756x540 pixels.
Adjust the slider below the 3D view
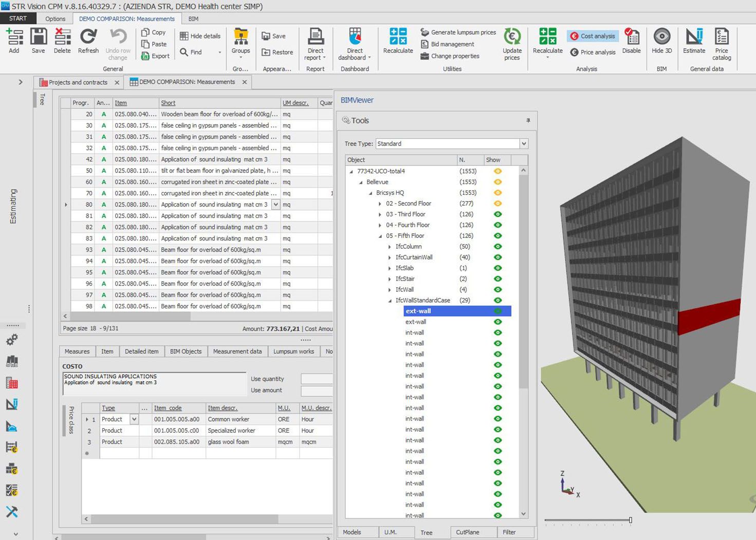point(630,520)
